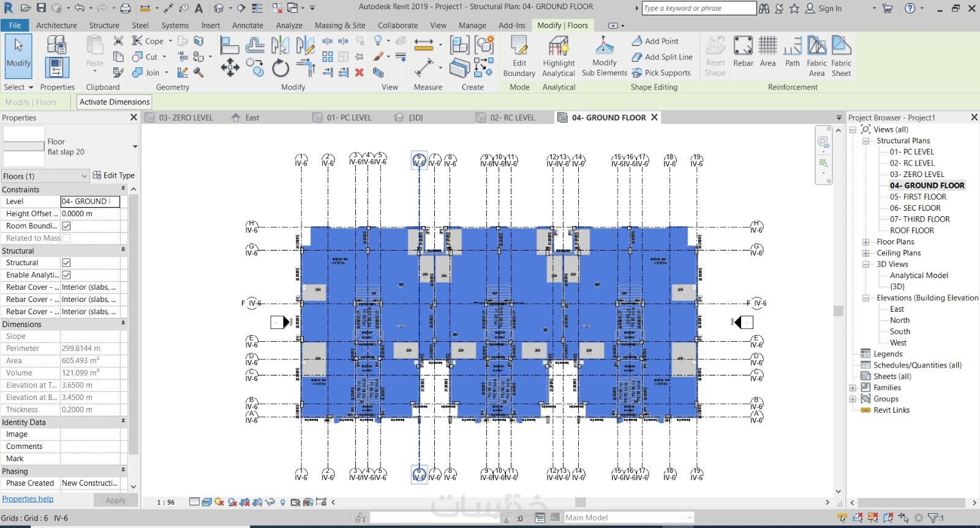Click the keyword search box
This screenshot has width=980, height=528.
point(699,8)
